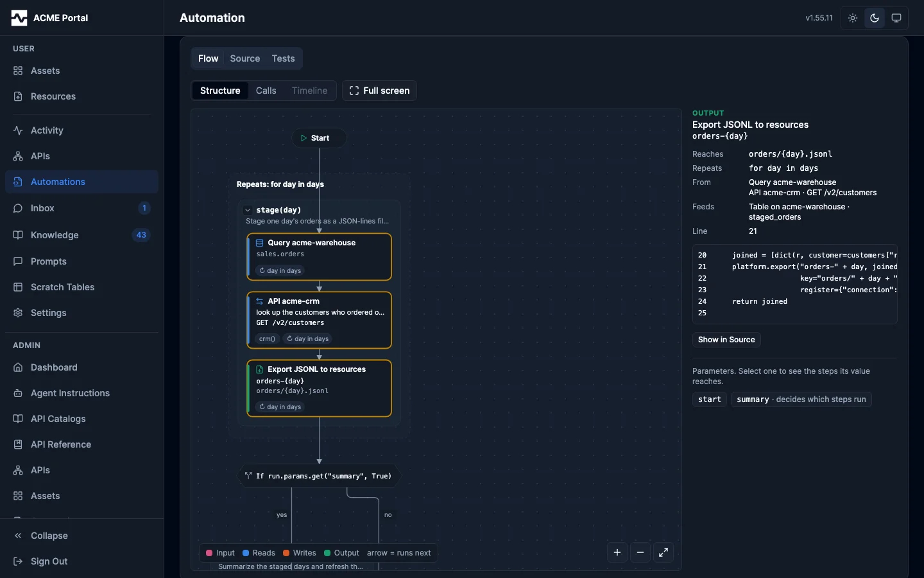
Task: Open Activity from the sidebar
Action: 81,130
